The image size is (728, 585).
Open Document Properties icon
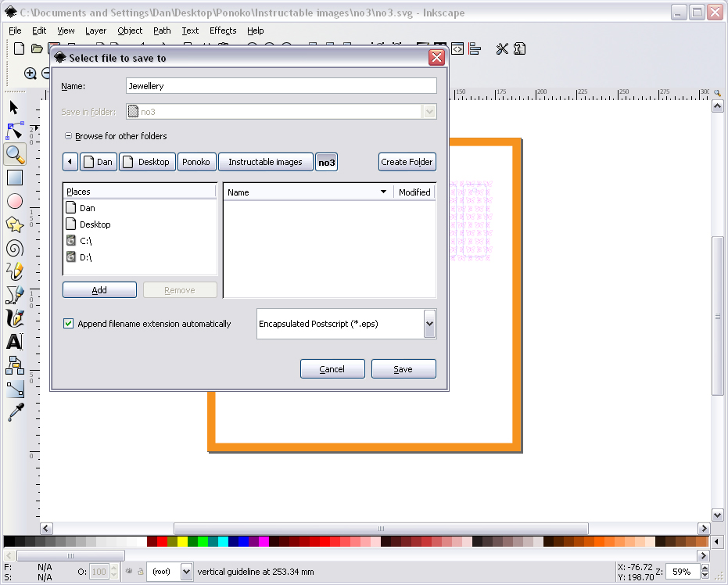click(519, 48)
